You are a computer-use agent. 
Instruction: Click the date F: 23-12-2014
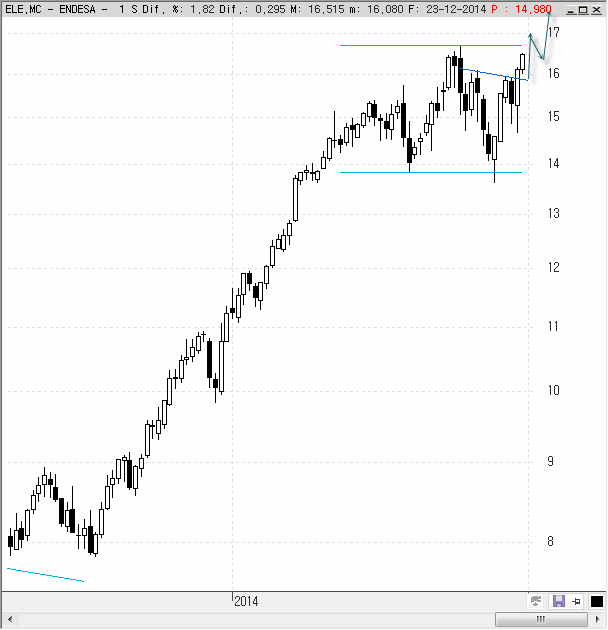point(447,9)
